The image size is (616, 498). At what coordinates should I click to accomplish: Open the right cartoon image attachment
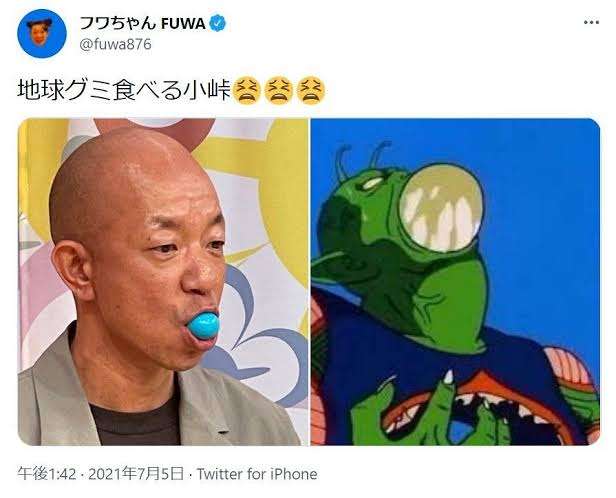455,282
